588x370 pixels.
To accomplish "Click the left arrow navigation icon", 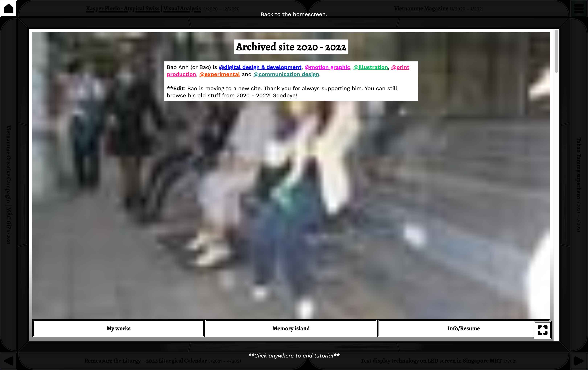I will click(x=9, y=361).
